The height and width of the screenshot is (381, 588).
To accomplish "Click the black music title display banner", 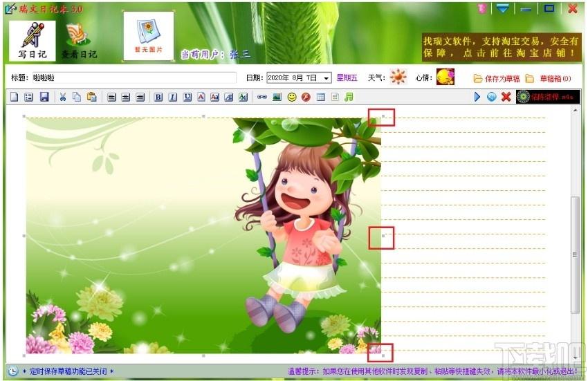I will pos(548,97).
